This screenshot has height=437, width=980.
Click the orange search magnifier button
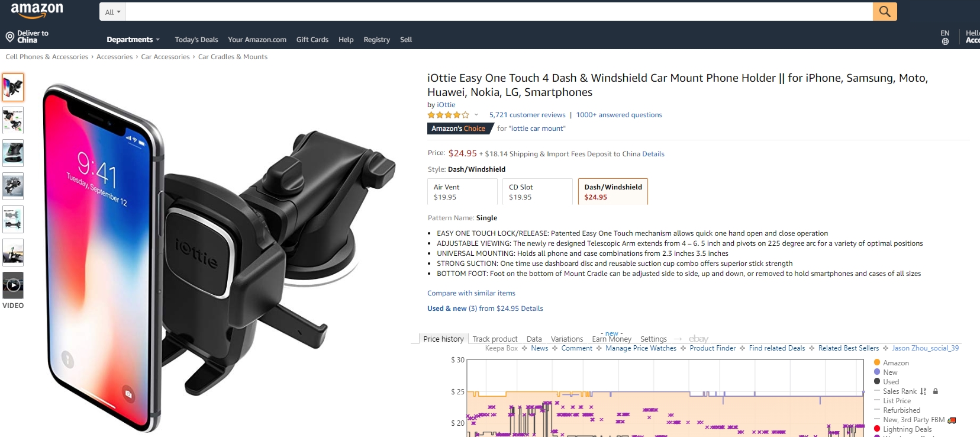click(885, 11)
